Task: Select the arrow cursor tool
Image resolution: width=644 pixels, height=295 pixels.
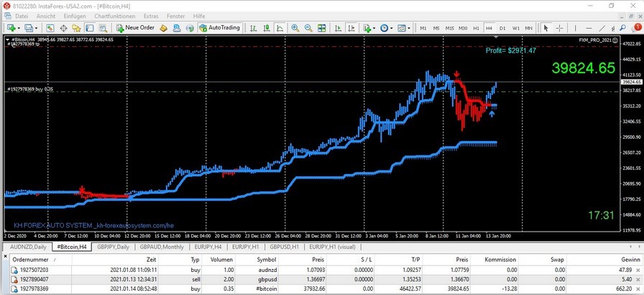Action: 546,28
